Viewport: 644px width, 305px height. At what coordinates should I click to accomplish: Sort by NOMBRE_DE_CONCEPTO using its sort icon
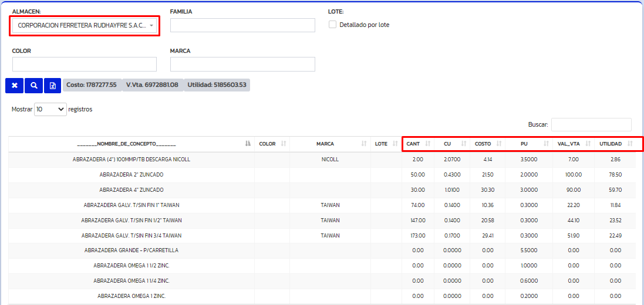(x=248, y=144)
